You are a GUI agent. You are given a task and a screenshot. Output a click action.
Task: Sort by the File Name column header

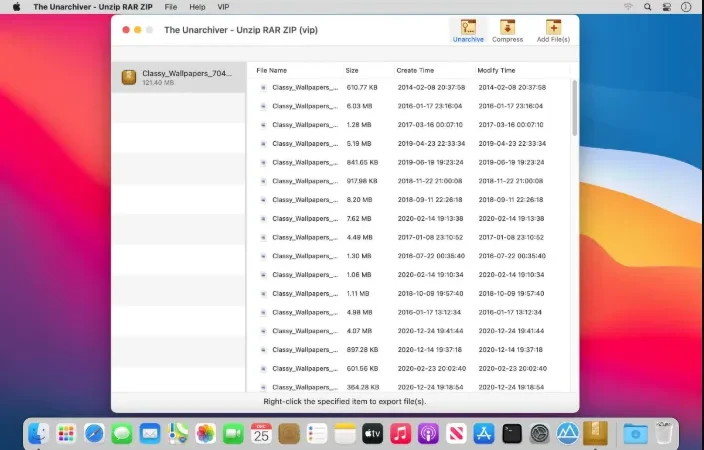click(x=272, y=71)
